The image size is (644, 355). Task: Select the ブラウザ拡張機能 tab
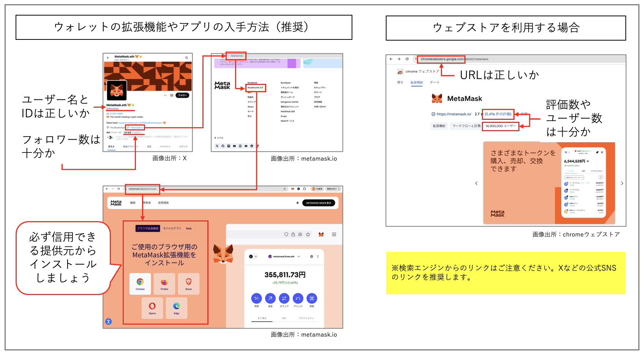pos(148,228)
